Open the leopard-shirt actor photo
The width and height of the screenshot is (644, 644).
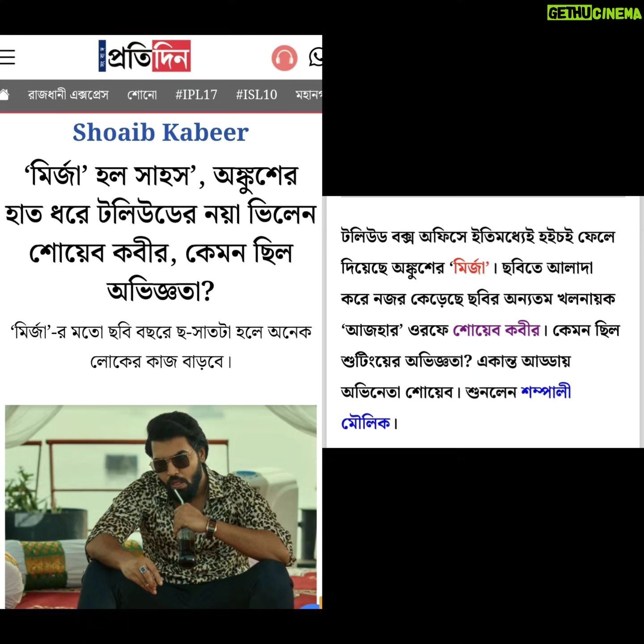click(x=161, y=507)
